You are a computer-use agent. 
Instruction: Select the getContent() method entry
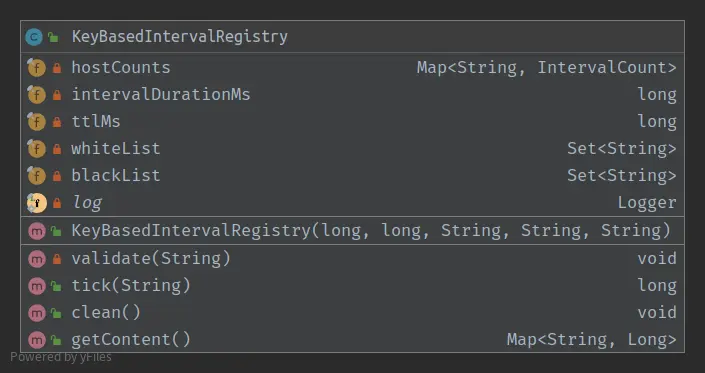[352, 339]
